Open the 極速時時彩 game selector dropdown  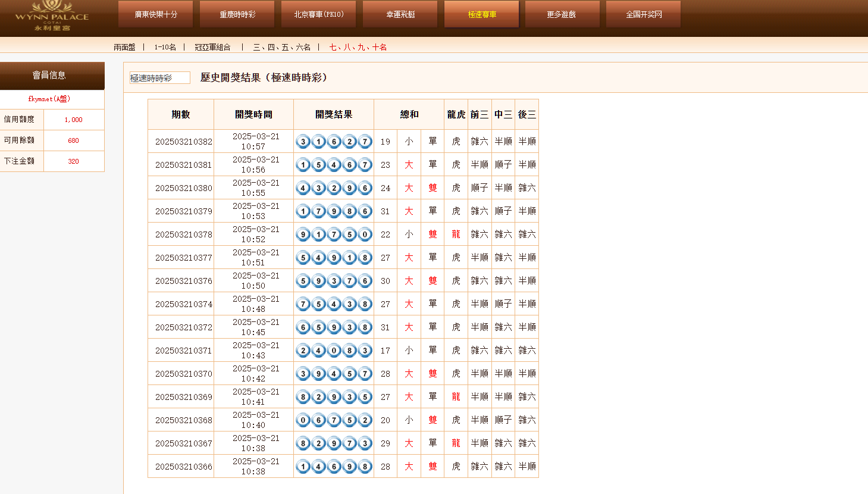click(159, 78)
